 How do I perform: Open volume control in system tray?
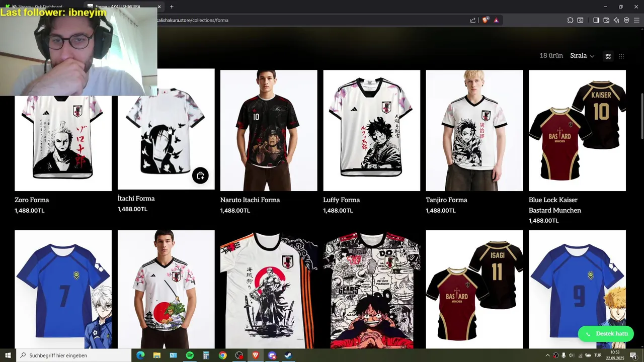[572, 355]
